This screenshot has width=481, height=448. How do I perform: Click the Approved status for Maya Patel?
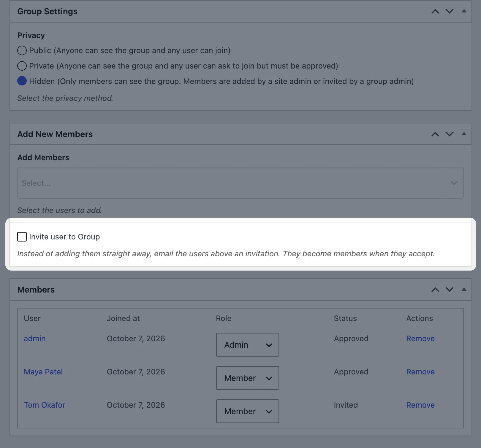tap(351, 372)
